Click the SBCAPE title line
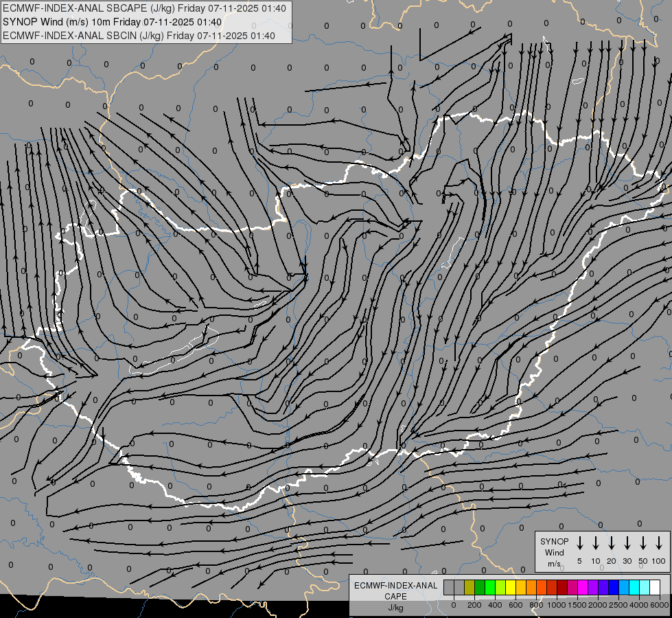Screen dimensions: 672x618 pos(144,8)
